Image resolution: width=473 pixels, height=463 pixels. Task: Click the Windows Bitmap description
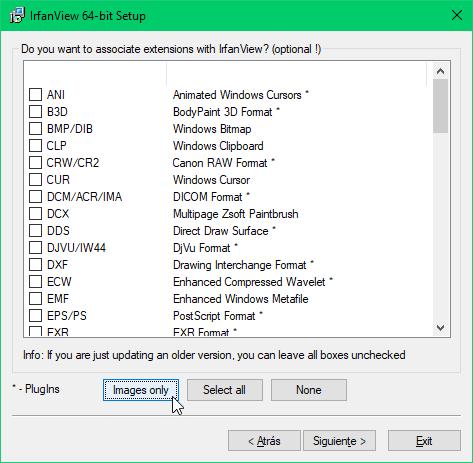coord(212,129)
